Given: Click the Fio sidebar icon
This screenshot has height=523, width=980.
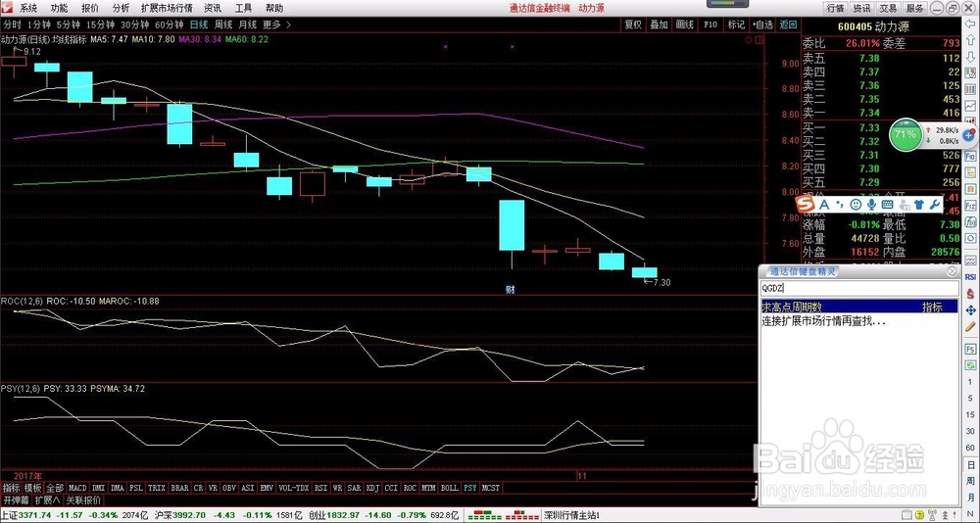Looking at the screenshot, I should [970, 156].
